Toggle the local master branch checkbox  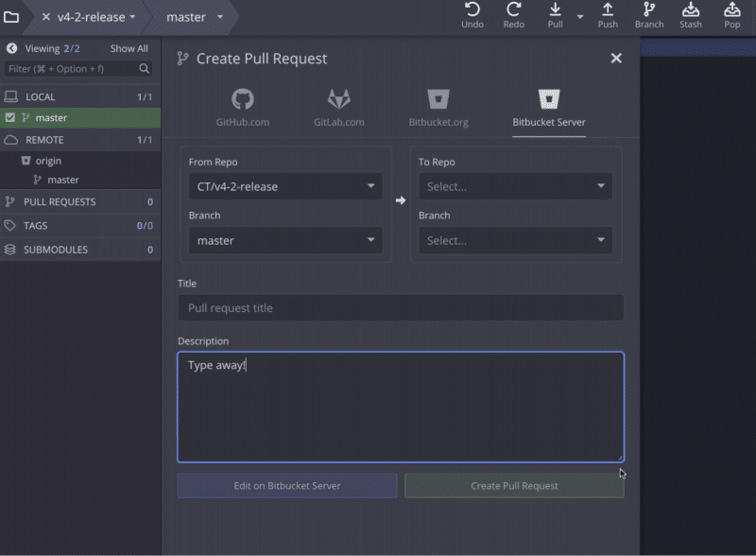pyautogui.click(x=9, y=117)
